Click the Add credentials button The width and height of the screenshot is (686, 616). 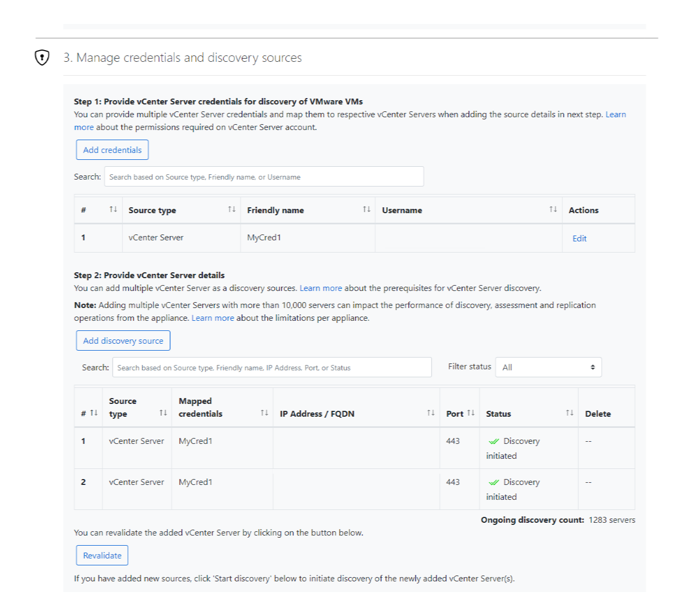coord(111,149)
